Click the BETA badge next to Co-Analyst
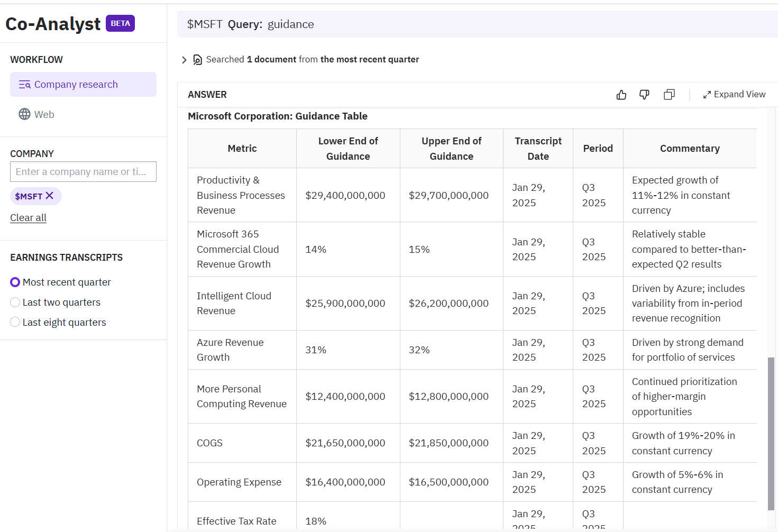 point(120,23)
